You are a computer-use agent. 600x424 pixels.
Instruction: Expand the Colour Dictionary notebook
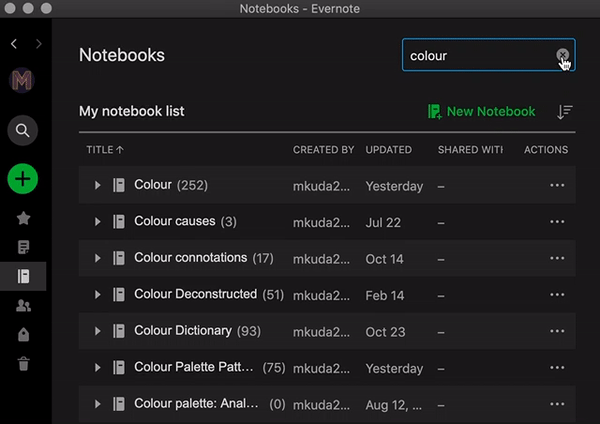pos(97,331)
